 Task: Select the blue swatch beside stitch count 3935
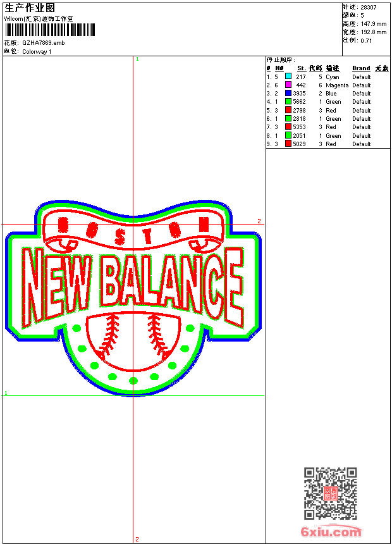pyautogui.click(x=288, y=93)
